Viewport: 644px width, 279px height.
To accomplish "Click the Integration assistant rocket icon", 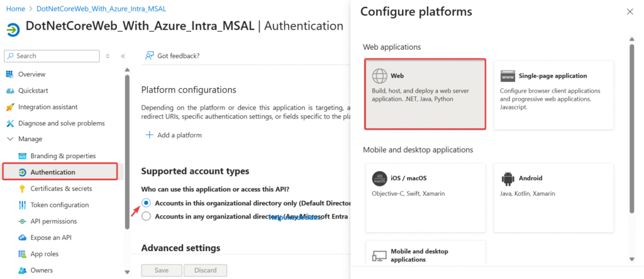I will 10,107.
